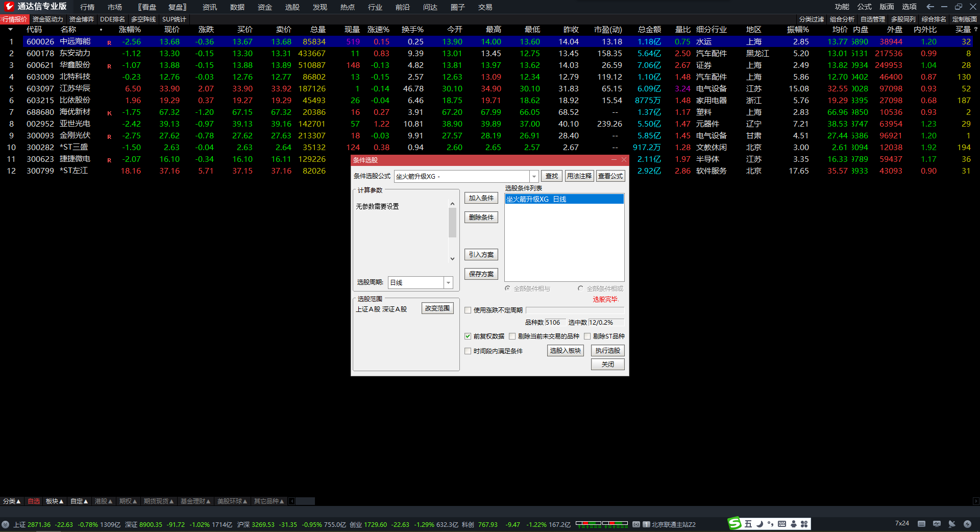
Task: Minimize the 条件选股 dialog
Action: click(x=614, y=160)
